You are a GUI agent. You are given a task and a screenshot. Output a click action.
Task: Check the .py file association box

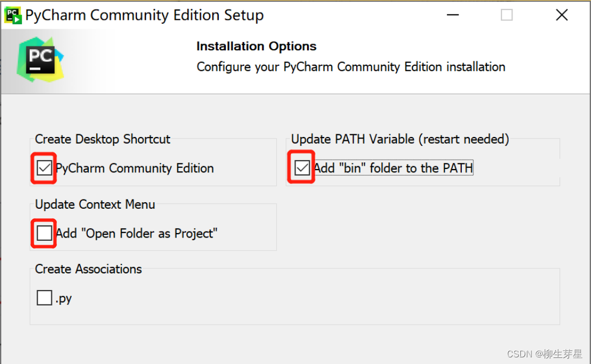pos(44,298)
